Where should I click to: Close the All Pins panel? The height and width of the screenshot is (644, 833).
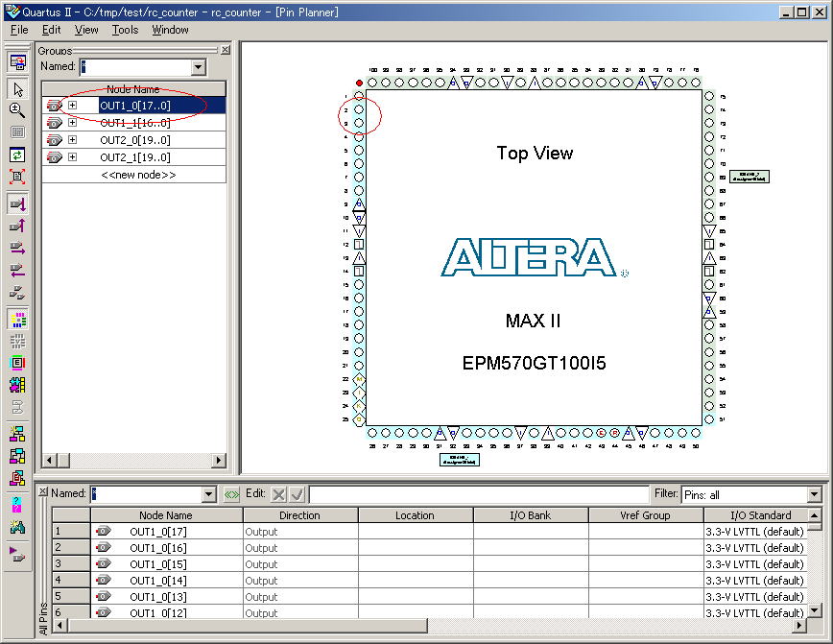coord(43,491)
